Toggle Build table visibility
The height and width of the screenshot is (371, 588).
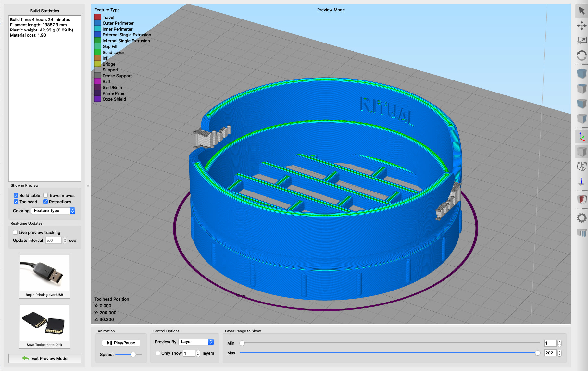click(16, 195)
